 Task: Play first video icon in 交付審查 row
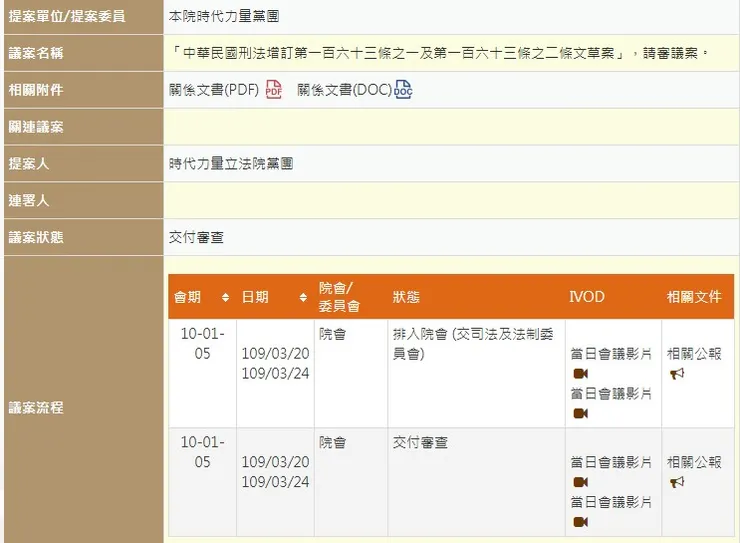coord(580,482)
